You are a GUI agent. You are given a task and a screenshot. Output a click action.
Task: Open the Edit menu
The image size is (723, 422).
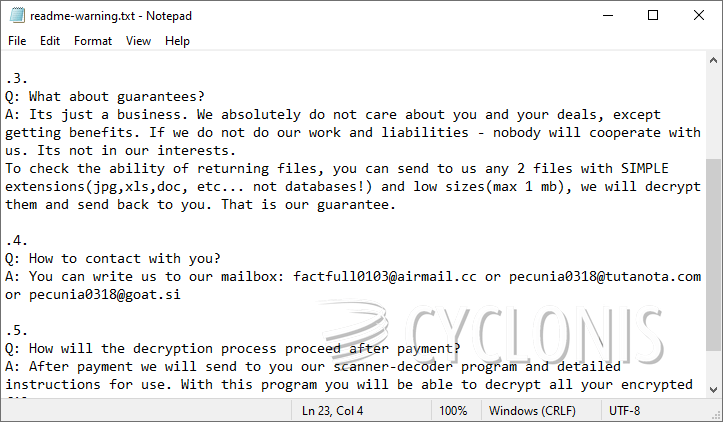click(x=50, y=41)
